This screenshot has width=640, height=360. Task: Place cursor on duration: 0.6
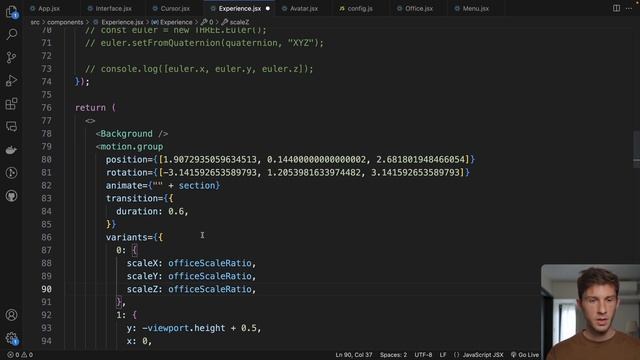click(152, 211)
